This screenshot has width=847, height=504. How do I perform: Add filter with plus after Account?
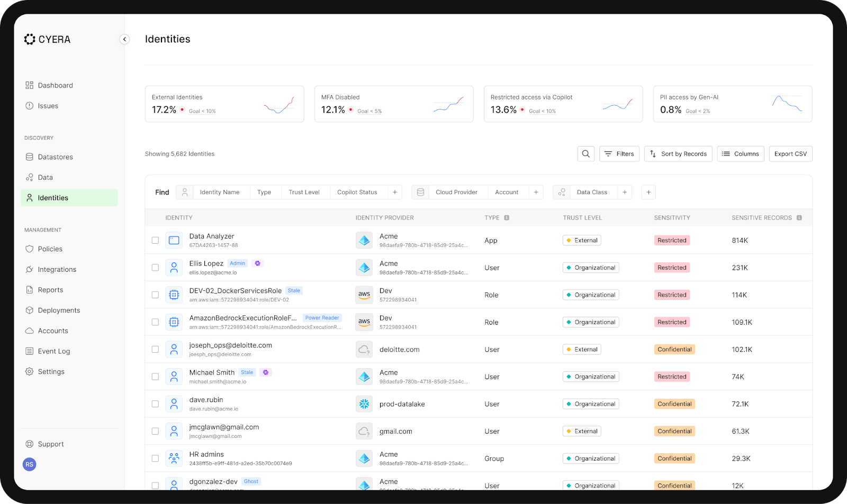(x=536, y=192)
